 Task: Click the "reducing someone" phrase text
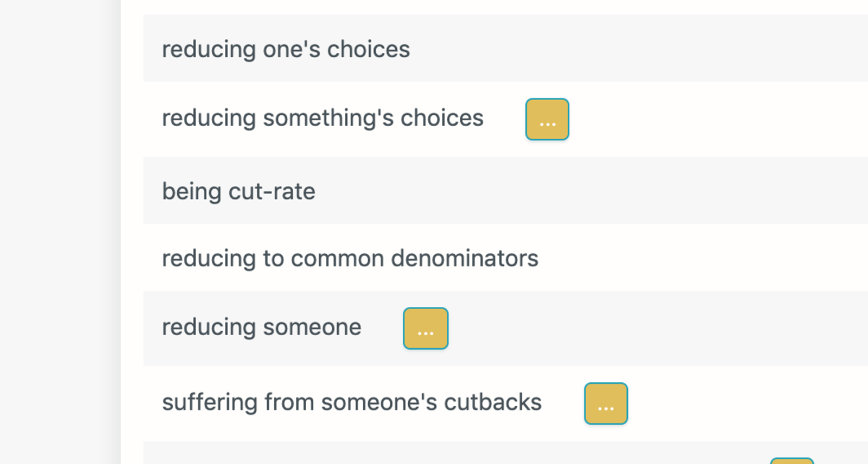pyautogui.click(x=261, y=327)
